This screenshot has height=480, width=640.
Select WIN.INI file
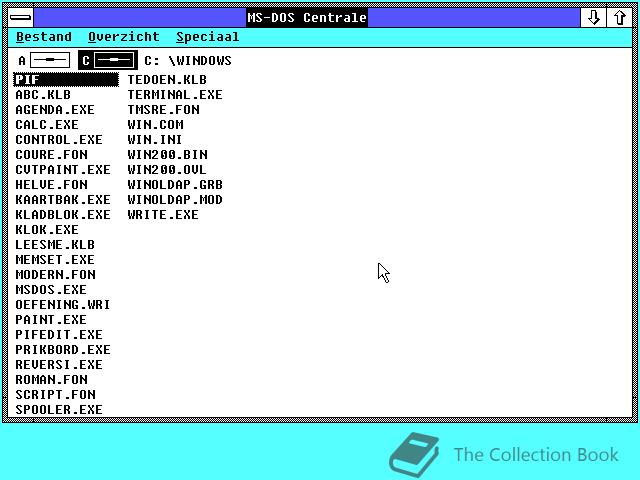point(155,140)
